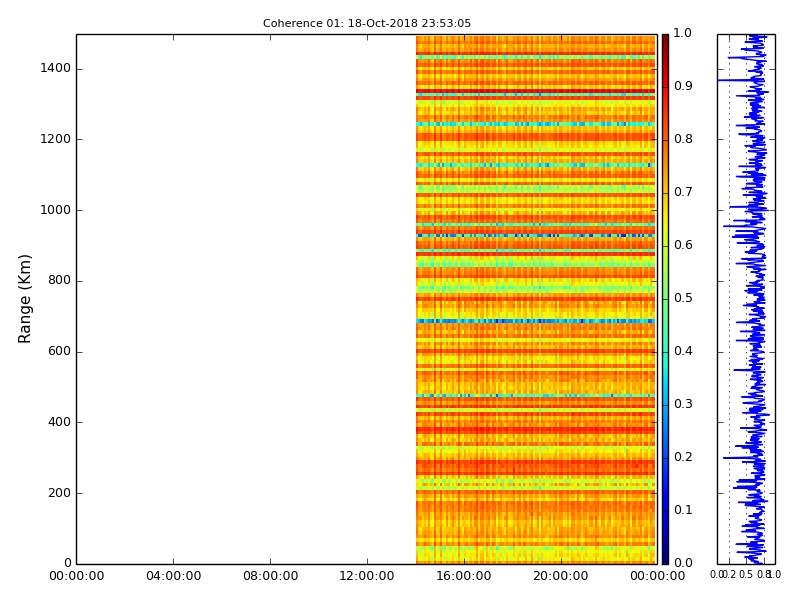Click the 12:00:00 time axis label
The height and width of the screenshot is (600, 800).
pyautogui.click(x=367, y=576)
